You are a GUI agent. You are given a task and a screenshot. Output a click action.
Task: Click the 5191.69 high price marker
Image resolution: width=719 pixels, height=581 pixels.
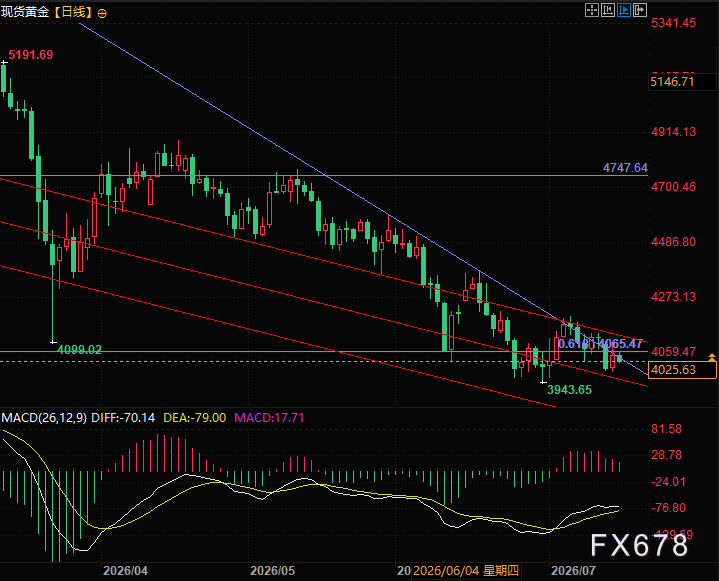[x=31, y=55]
